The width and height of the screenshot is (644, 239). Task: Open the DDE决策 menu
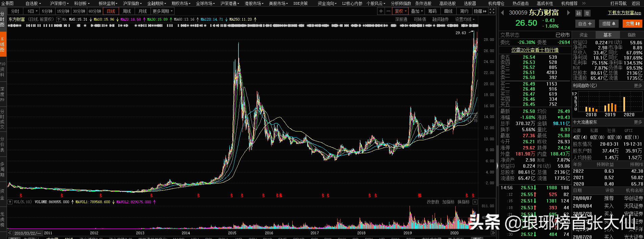click(300, 3)
